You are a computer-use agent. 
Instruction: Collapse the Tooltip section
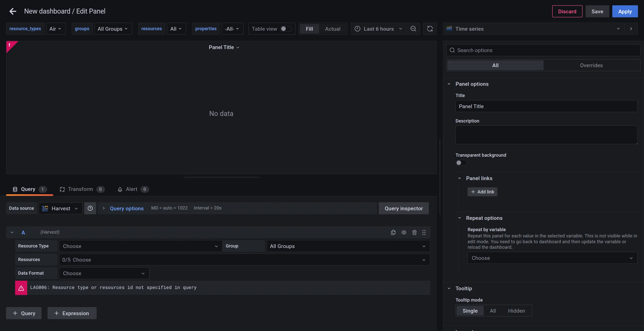click(x=449, y=288)
